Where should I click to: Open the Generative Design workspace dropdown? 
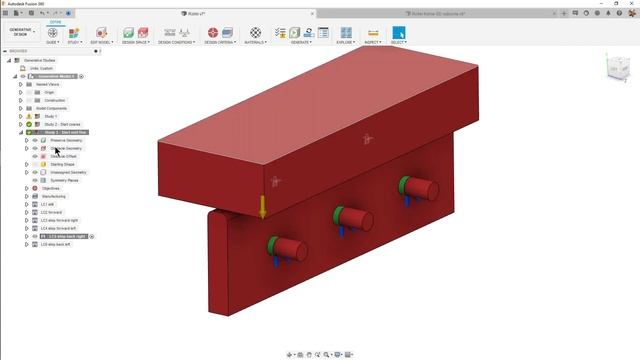[21, 32]
